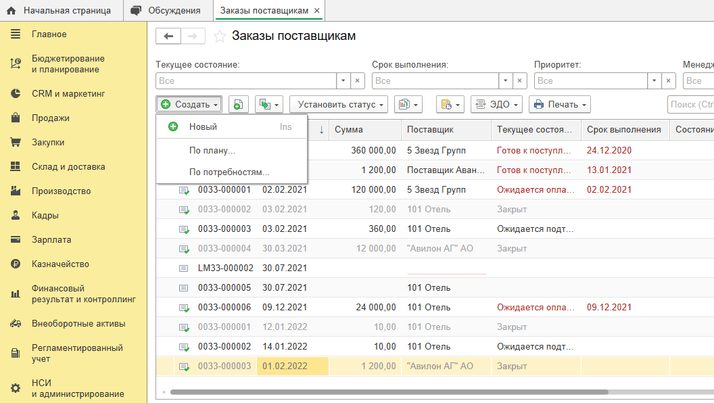714x403 pixels.
Task: Go to Казначейство in the sidebar
Action: 60,264
